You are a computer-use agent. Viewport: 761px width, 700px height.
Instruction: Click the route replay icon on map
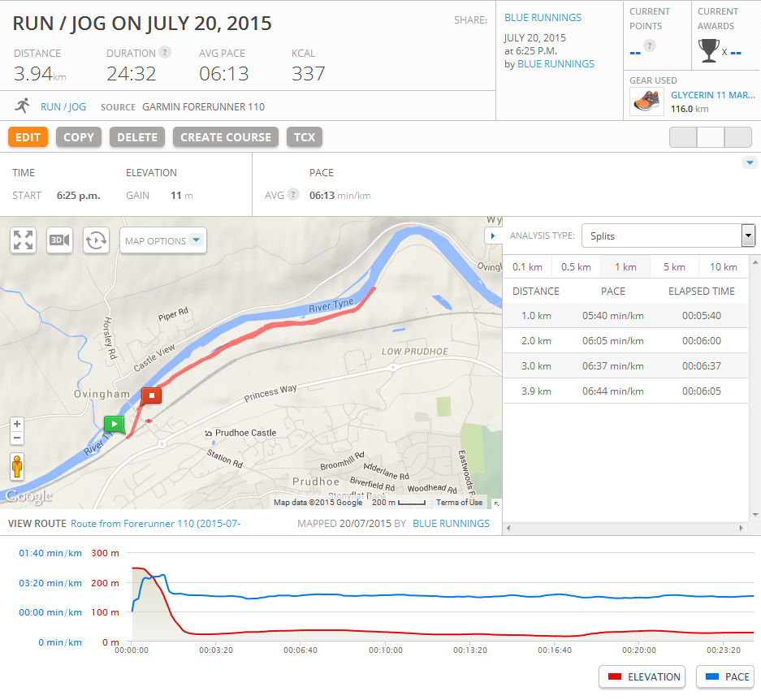click(96, 240)
